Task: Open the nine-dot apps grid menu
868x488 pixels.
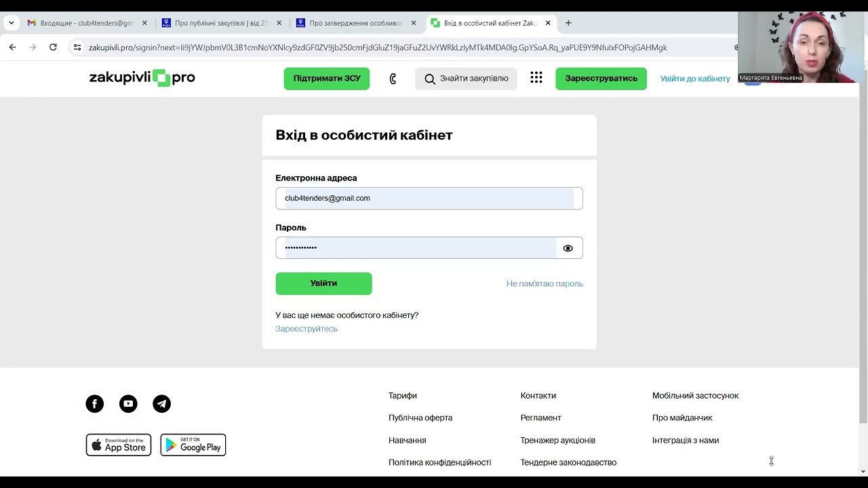Action: click(x=536, y=78)
